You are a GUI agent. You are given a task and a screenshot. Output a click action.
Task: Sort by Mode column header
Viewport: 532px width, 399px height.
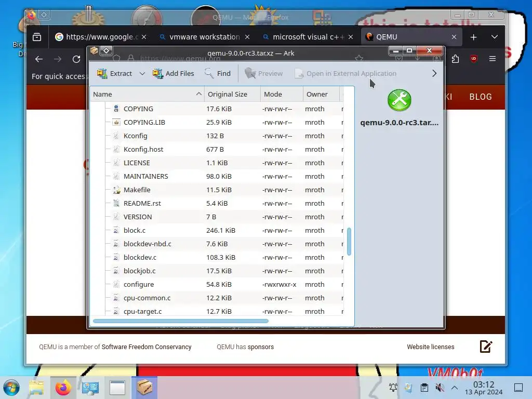[x=282, y=95]
